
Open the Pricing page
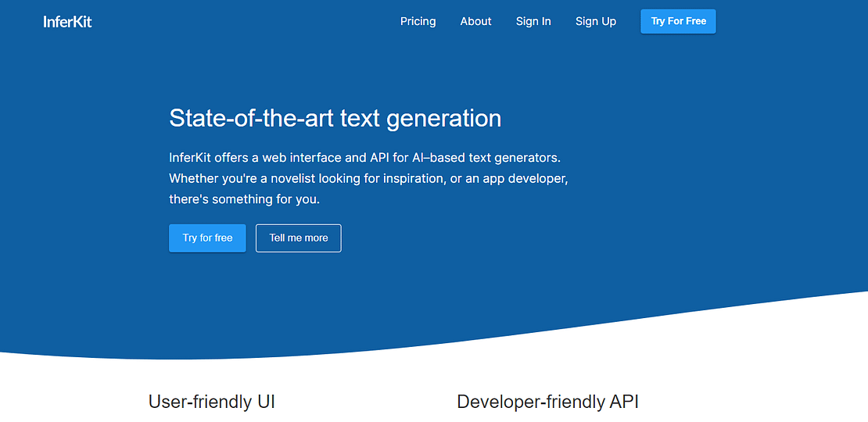coord(418,22)
